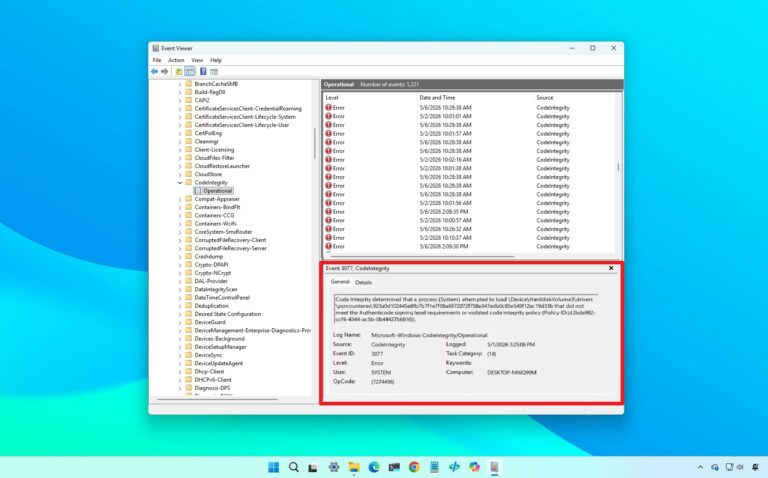The width and height of the screenshot is (768, 478).
Task: Click the folder icon next to Crashdump
Action: (189, 256)
